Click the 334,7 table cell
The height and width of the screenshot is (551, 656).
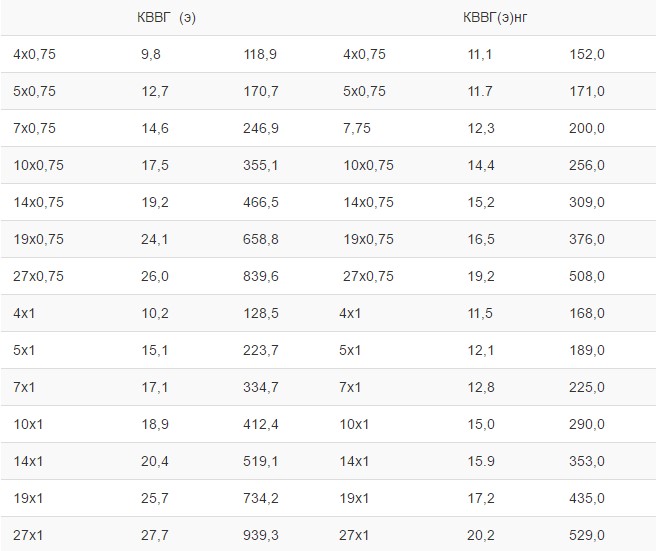(x=261, y=388)
